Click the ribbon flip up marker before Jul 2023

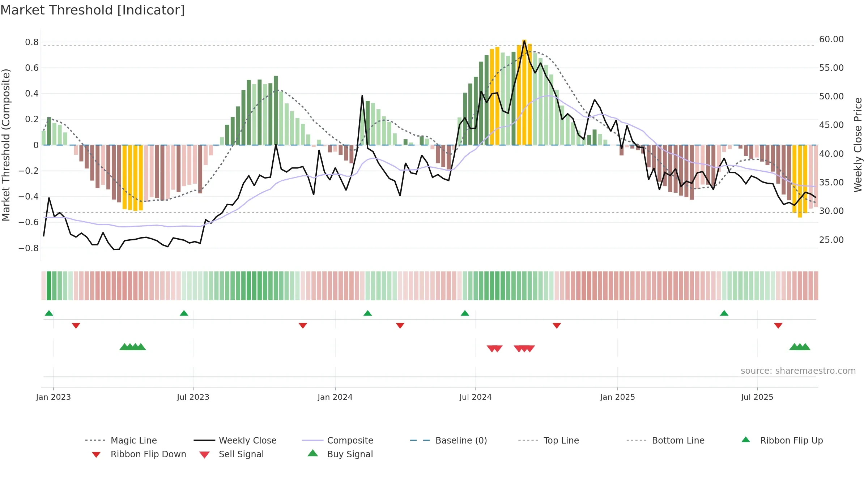(184, 313)
